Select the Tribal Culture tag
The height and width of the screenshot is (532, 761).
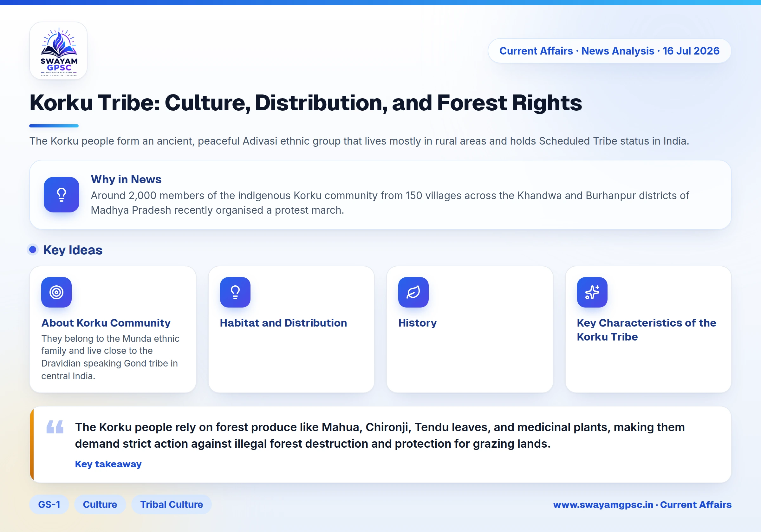click(171, 504)
